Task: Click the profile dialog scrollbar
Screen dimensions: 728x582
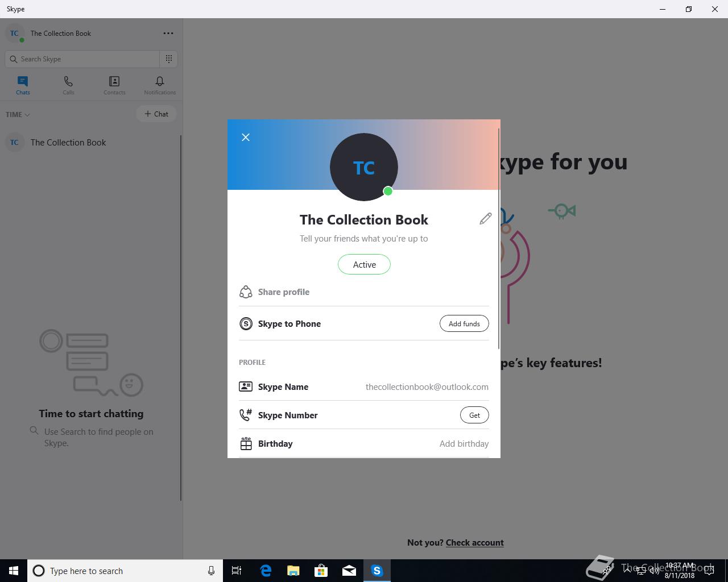Action: [499, 239]
